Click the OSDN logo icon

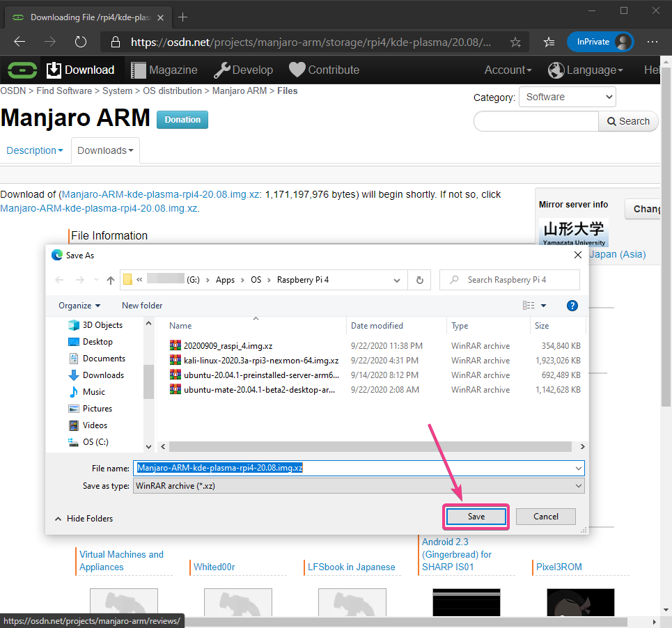[22, 70]
